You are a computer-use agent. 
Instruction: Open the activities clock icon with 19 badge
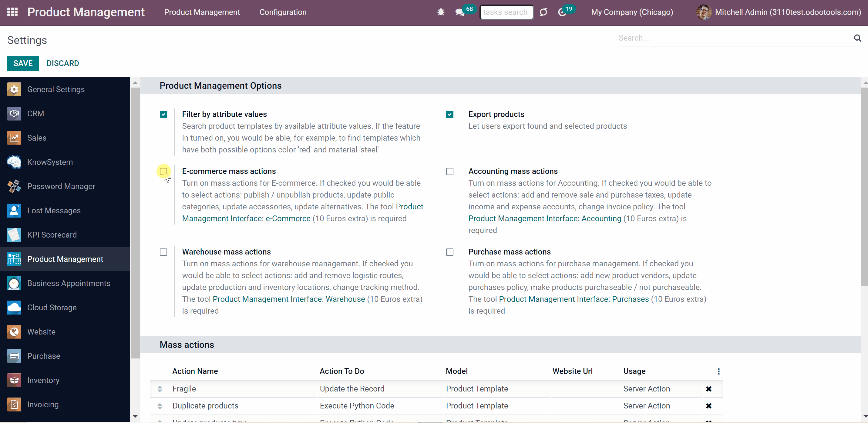pyautogui.click(x=562, y=12)
